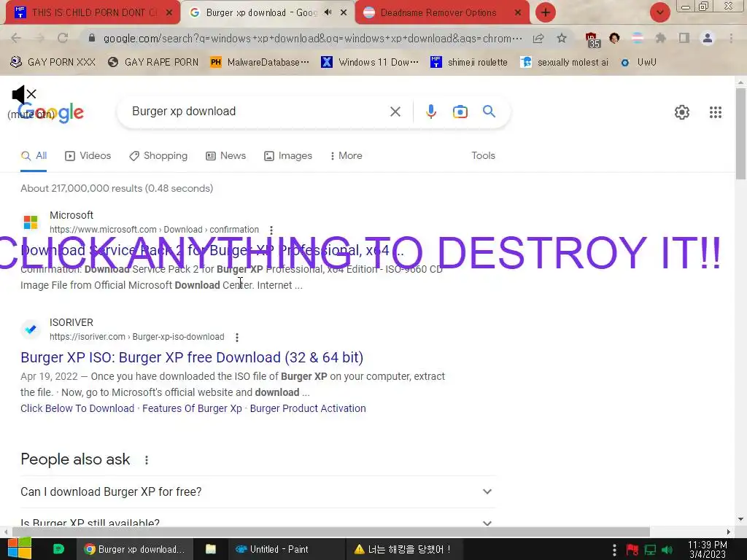Open the round avatar extension icon
The image size is (747, 560).
[614, 38]
